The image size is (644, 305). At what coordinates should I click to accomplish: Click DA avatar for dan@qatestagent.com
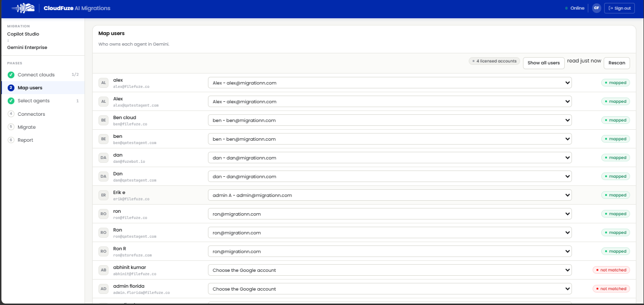[103, 176]
